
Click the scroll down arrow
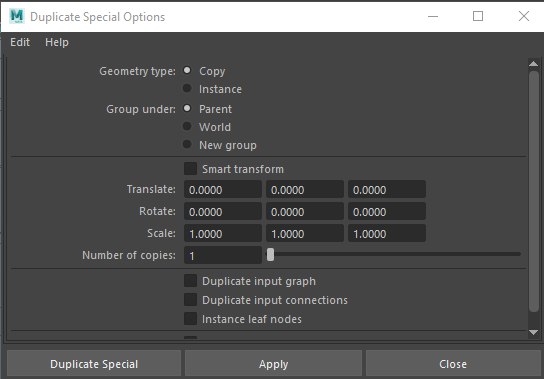click(x=533, y=332)
